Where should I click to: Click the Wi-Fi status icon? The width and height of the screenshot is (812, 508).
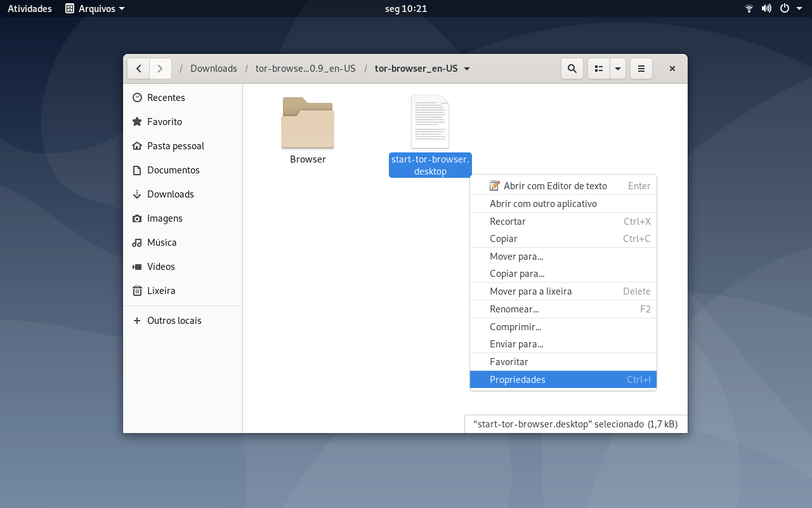click(749, 9)
